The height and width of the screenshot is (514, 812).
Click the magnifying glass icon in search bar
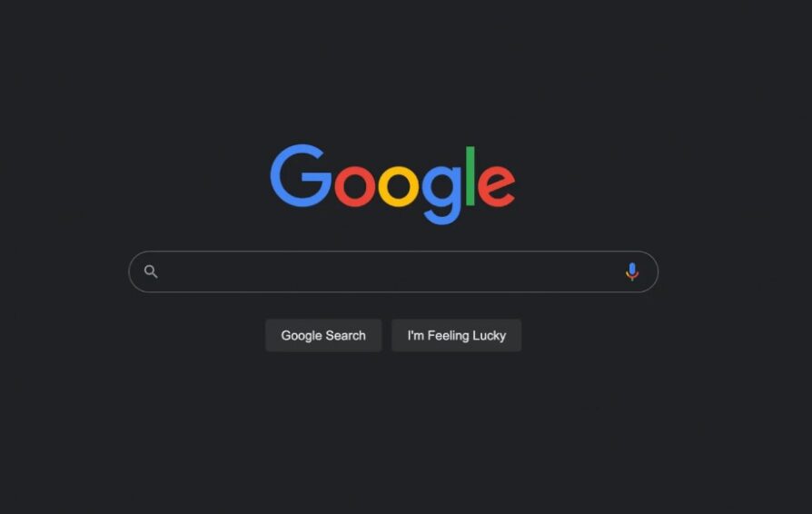coord(151,272)
